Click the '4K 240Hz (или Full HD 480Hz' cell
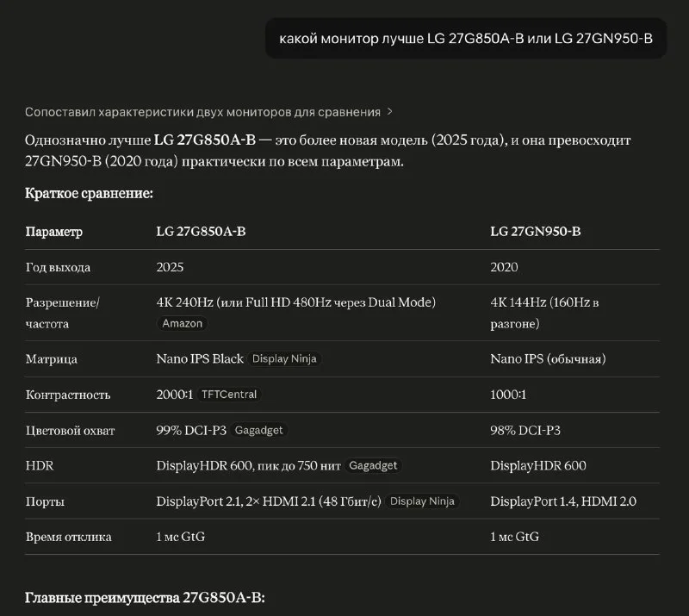Image resolution: width=689 pixels, height=616 pixels. (295, 302)
